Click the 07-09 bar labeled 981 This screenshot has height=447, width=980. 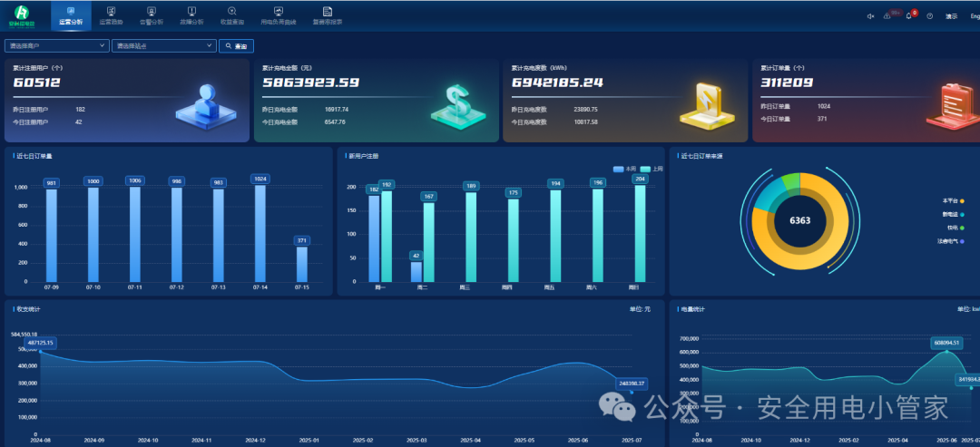(x=51, y=236)
